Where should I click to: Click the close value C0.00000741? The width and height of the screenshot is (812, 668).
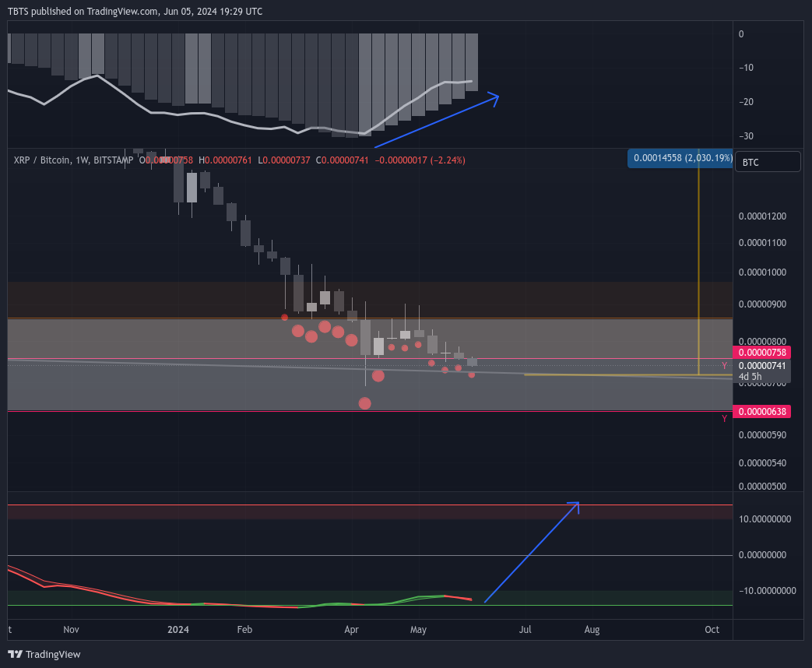click(x=343, y=160)
